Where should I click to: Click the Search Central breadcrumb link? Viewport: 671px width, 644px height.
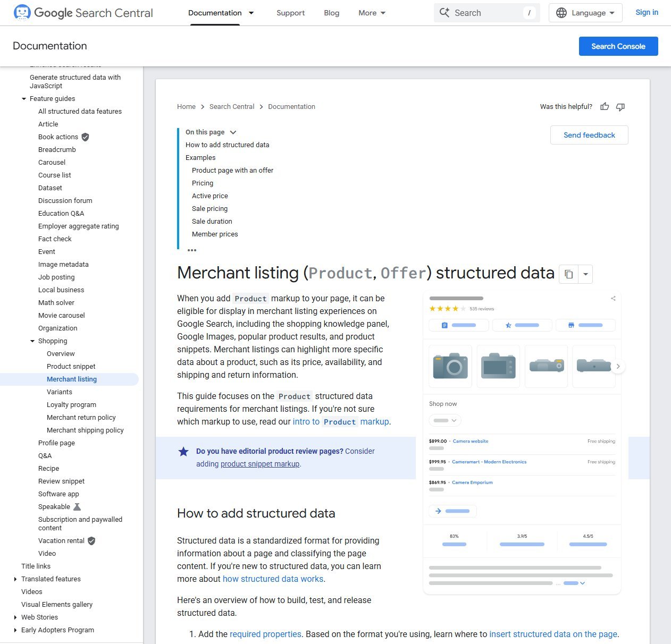232,107
